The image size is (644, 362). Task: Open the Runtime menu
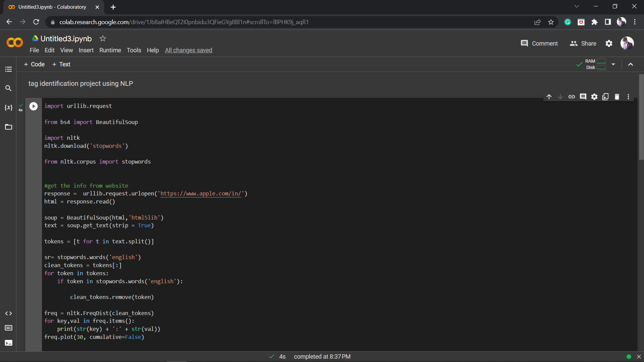110,50
